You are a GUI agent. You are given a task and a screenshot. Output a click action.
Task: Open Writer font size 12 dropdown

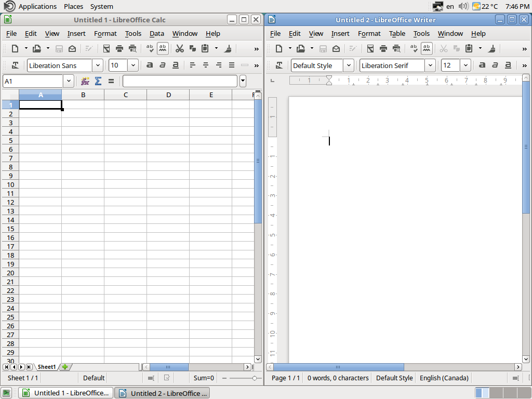click(465, 65)
